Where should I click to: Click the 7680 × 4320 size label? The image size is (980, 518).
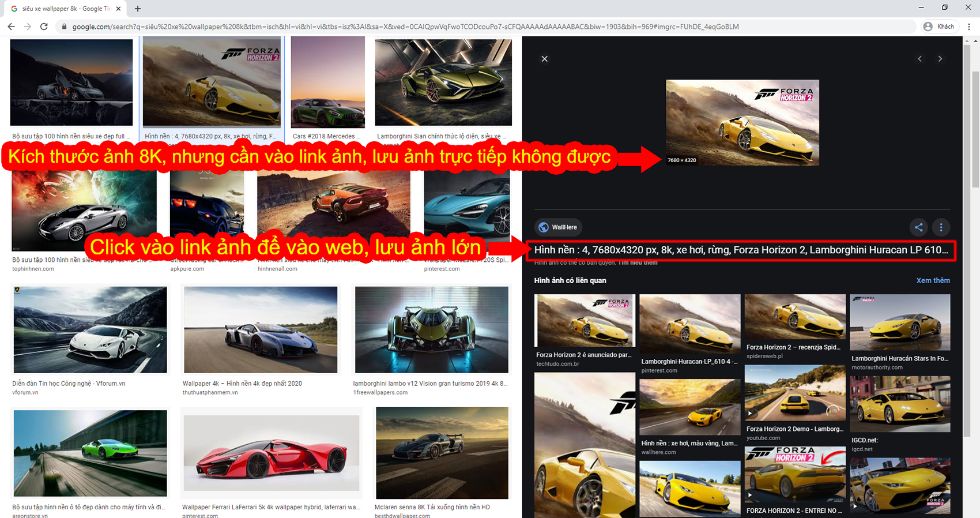(682, 160)
